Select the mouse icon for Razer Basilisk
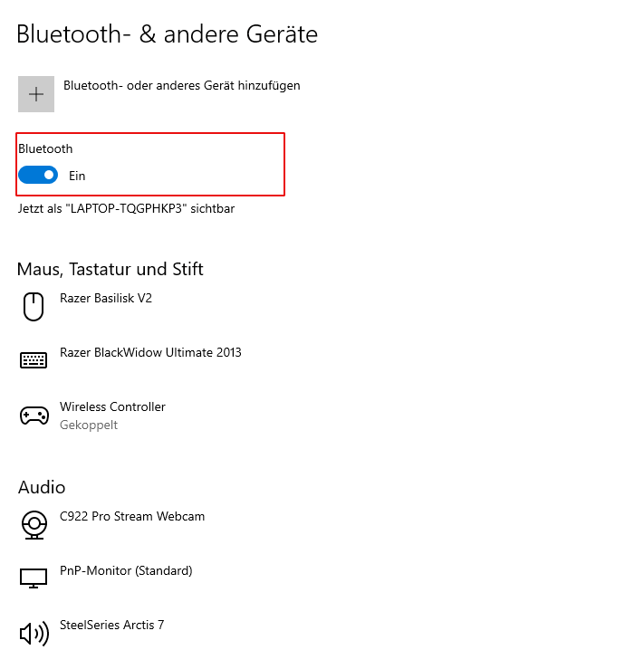Image resolution: width=644 pixels, height=669 pixels. [34, 307]
